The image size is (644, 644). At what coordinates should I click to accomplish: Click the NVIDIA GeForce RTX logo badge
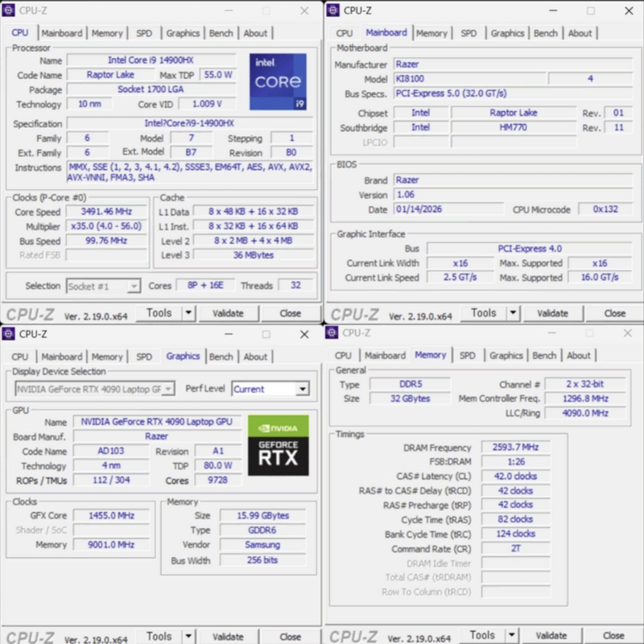point(278,445)
